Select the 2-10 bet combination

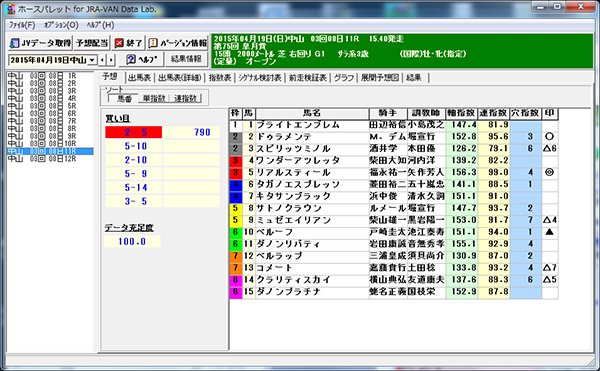coord(134,160)
